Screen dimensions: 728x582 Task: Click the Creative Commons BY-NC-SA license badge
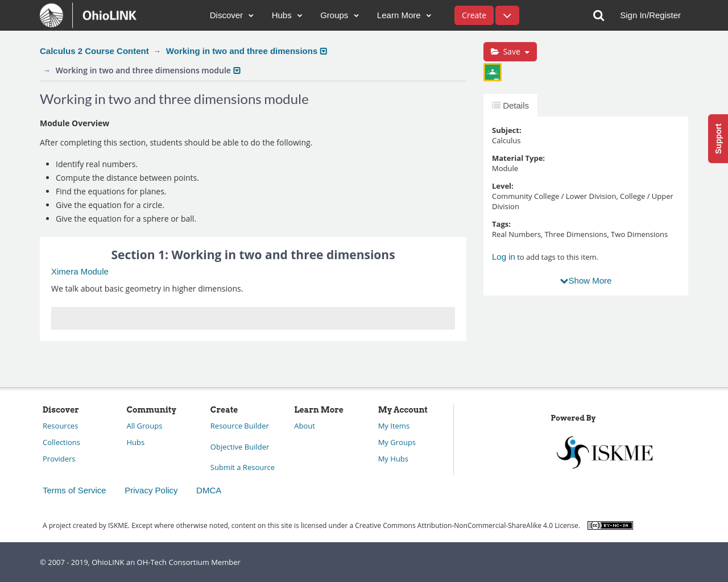click(610, 525)
